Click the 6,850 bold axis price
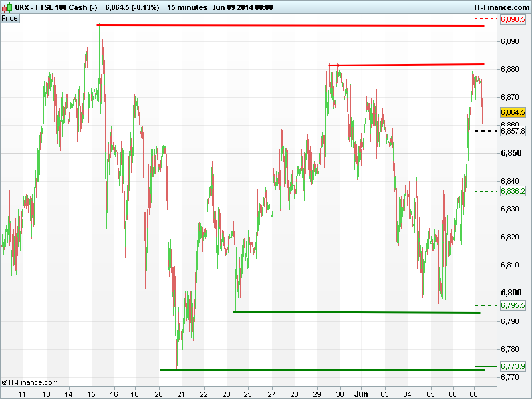 (x=511, y=153)
